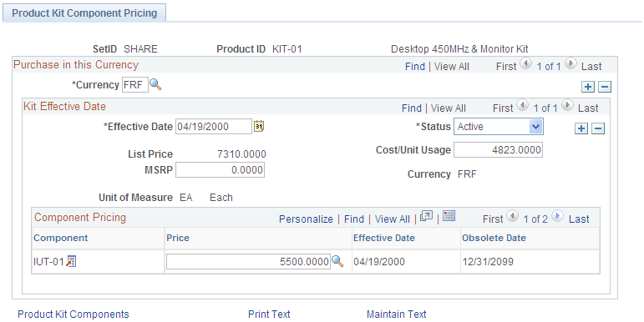Open the Maintain Text link

[396, 314]
